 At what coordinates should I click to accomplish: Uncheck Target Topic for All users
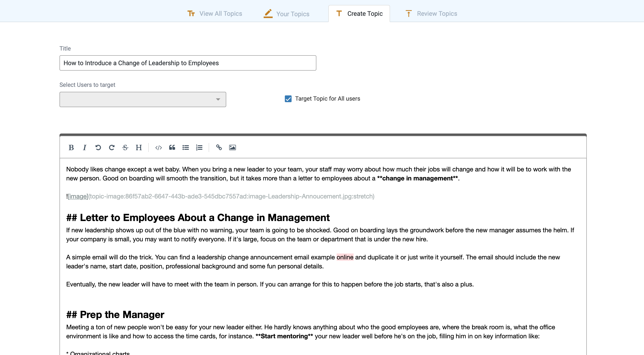click(x=288, y=99)
